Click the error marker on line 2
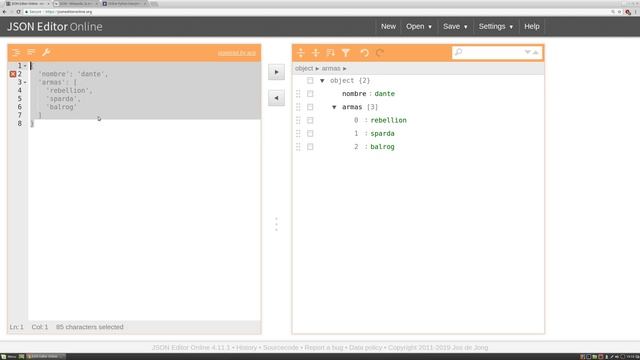This screenshot has width=640, height=360. [13, 74]
